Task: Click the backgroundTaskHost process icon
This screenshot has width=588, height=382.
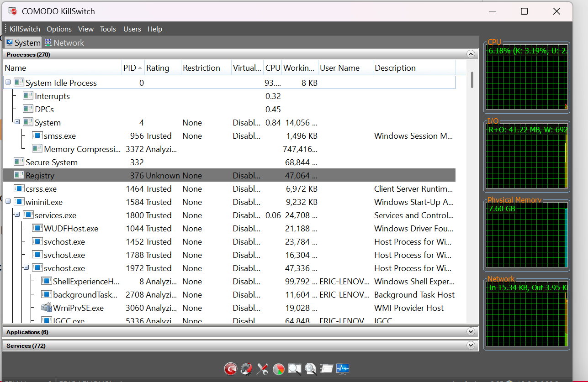Action: (x=46, y=294)
